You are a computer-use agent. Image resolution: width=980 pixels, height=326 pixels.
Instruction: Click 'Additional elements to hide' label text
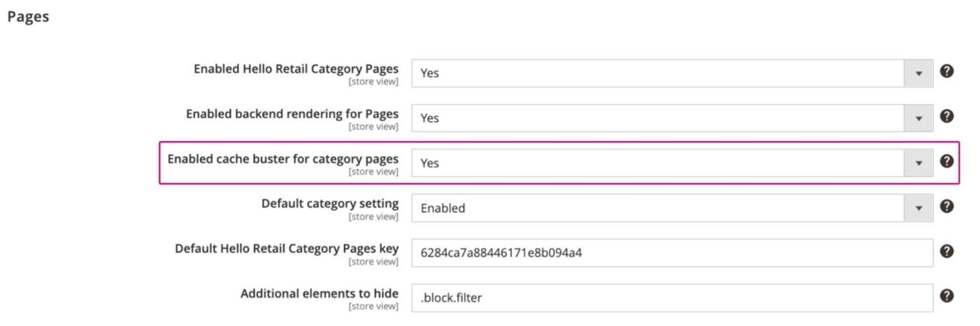pos(319,294)
